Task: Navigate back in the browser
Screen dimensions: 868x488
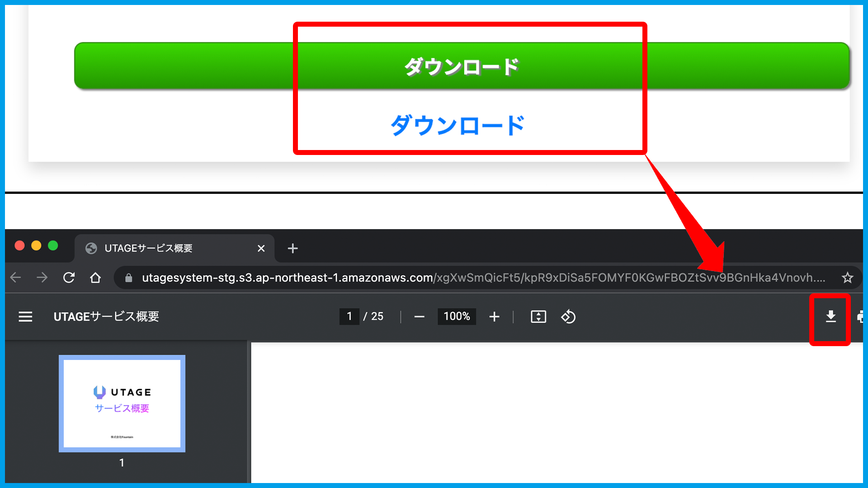Action: pos(16,277)
